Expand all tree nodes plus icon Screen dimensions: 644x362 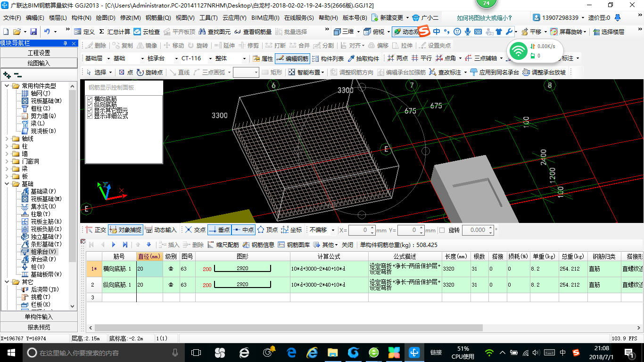(7, 75)
